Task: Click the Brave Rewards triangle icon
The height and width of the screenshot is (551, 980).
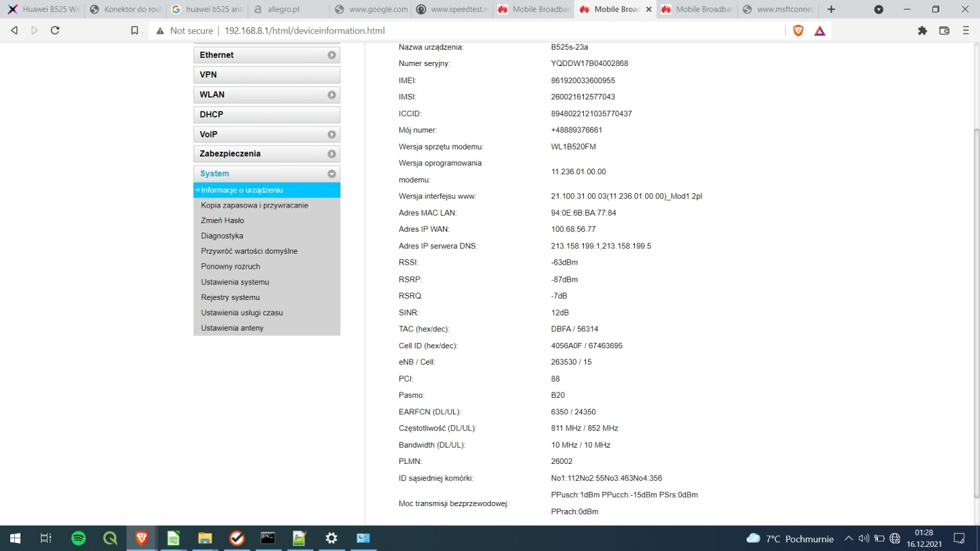Action: [819, 31]
